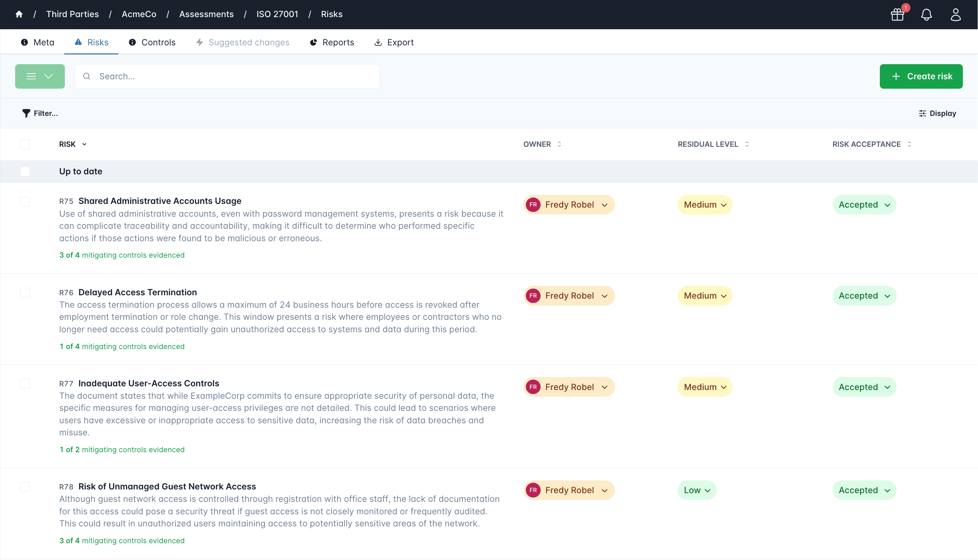Select the Risks tab
The width and height of the screenshot is (978, 560).
click(x=91, y=42)
